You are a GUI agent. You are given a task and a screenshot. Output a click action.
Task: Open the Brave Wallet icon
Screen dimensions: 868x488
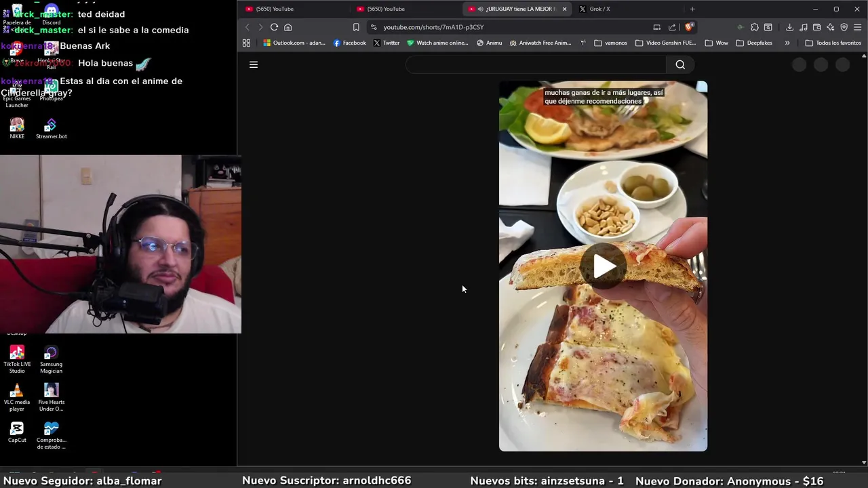click(817, 27)
